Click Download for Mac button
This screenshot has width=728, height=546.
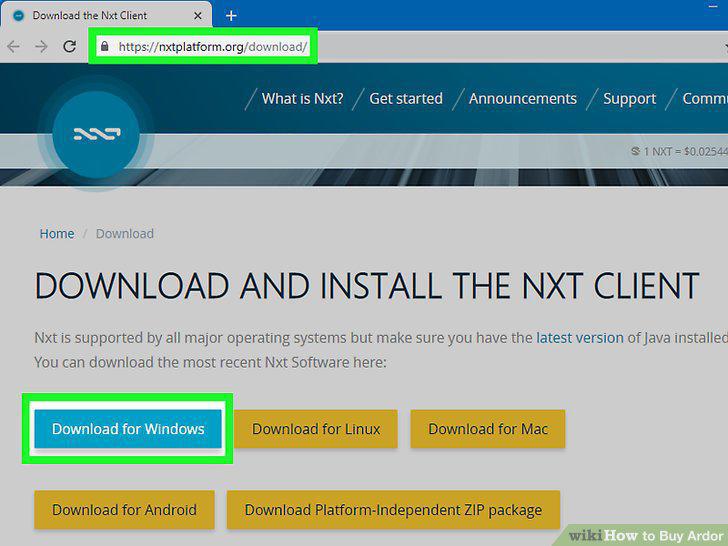pyautogui.click(x=488, y=429)
